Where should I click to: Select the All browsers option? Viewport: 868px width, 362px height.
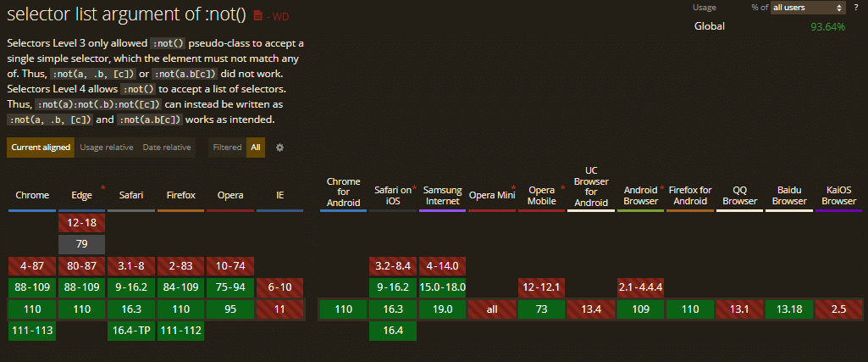256,148
